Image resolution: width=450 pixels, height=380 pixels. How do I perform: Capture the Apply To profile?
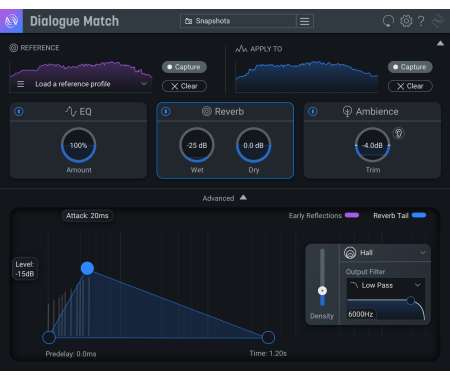click(x=410, y=67)
